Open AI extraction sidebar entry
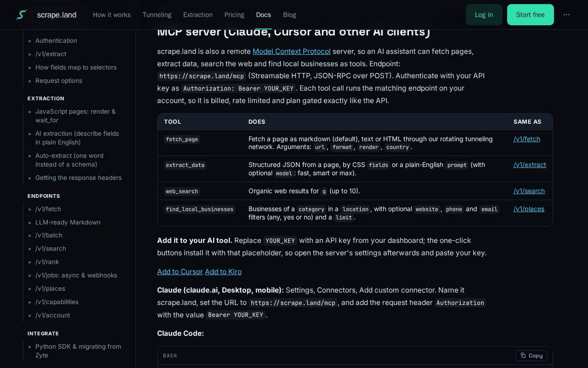The height and width of the screenshot is (368, 588). [77, 138]
